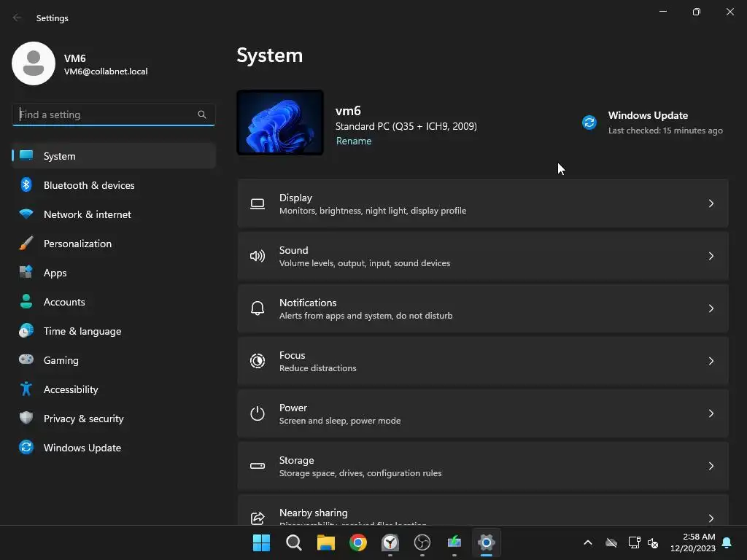Click the search magnifier in Find a setting
This screenshot has width=747, height=560.
click(x=202, y=114)
